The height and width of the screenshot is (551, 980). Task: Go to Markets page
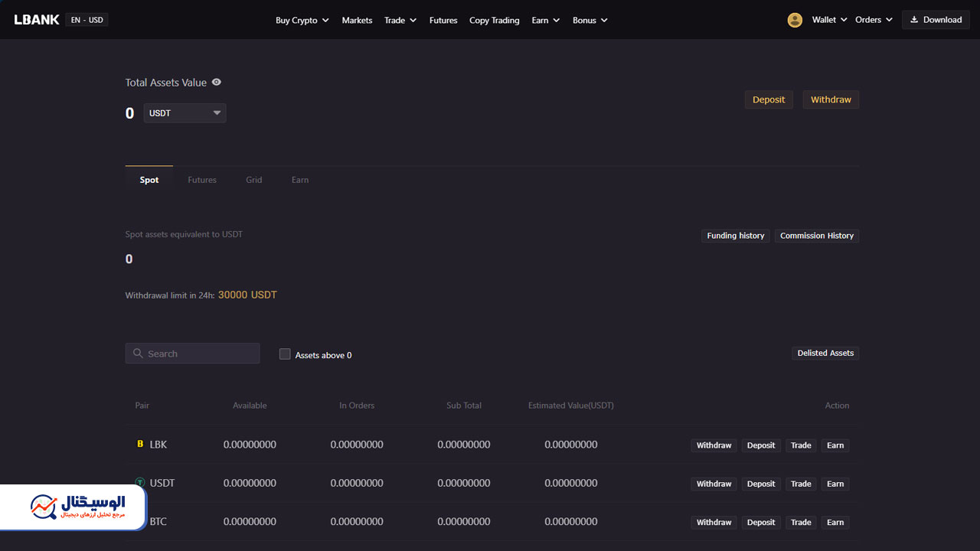click(357, 20)
